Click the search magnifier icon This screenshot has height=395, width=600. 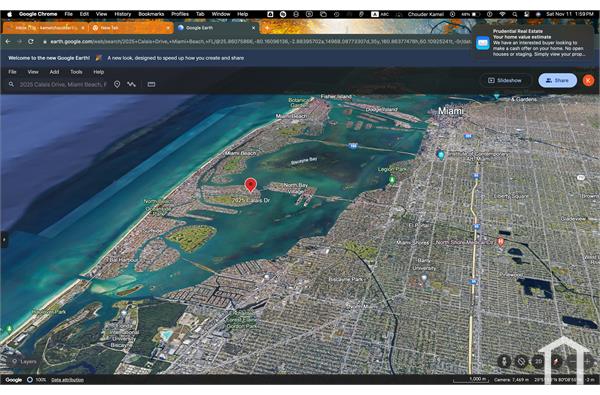pyautogui.click(x=11, y=84)
